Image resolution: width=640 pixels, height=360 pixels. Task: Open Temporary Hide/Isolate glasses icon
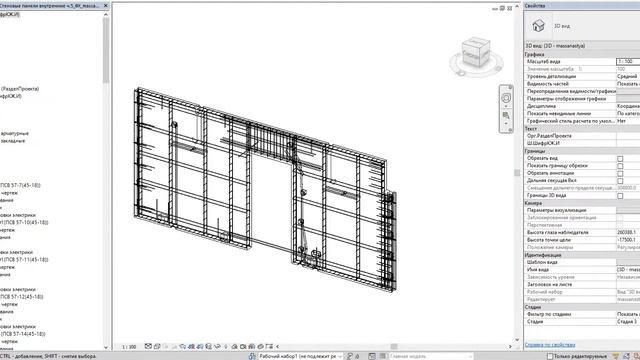(x=217, y=346)
